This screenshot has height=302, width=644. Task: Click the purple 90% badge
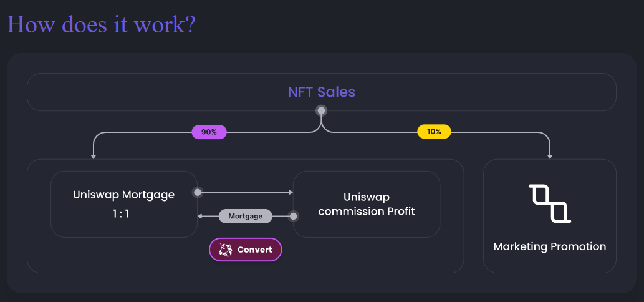(x=209, y=132)
